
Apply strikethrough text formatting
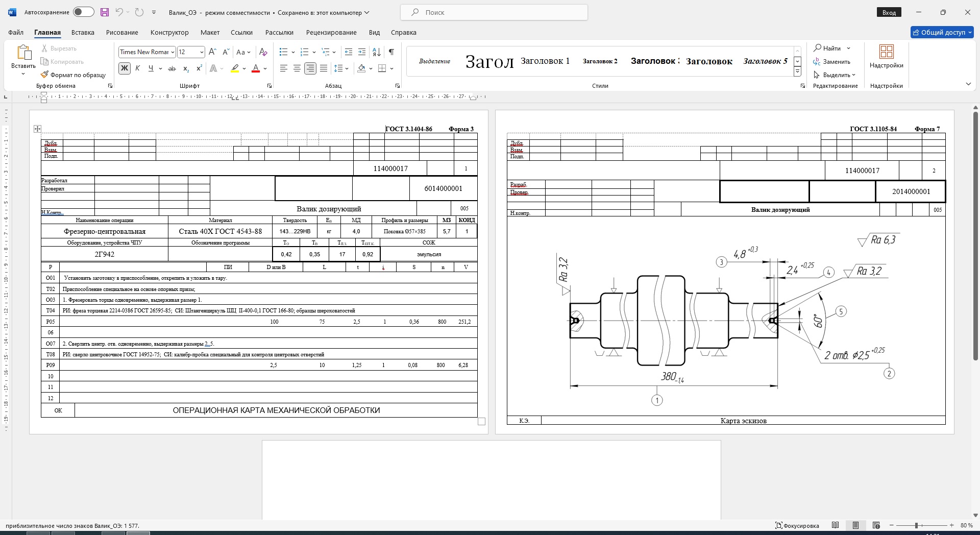pyautogui.click(x=172, y=68)
